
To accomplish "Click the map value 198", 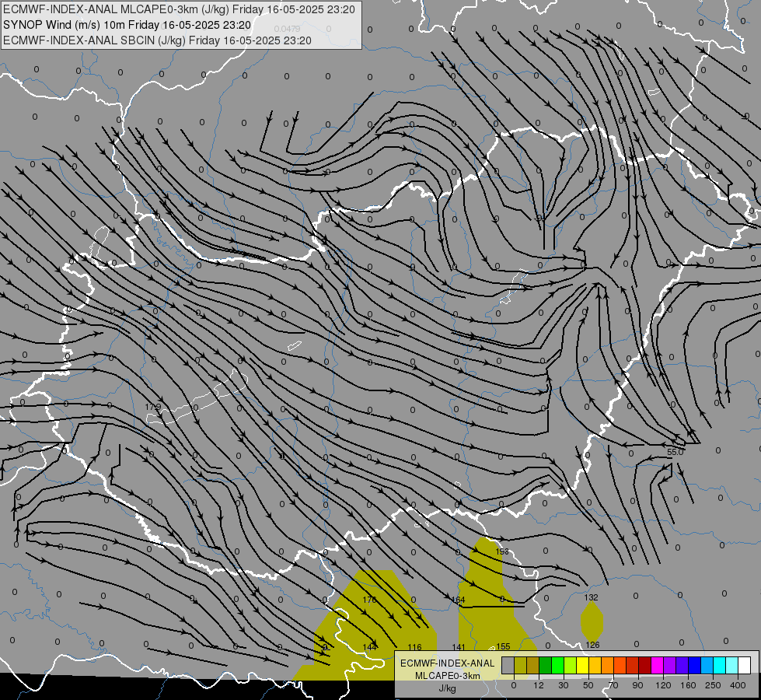I will pyautogui.click(x=502, y=551).
